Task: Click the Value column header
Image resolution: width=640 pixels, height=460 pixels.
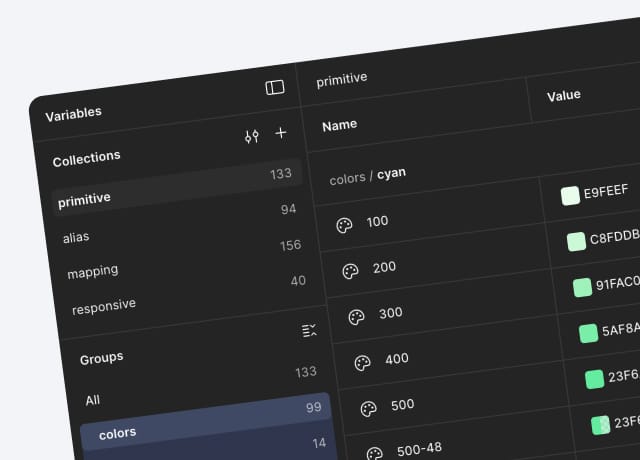Action: click(x=564, y=96)
